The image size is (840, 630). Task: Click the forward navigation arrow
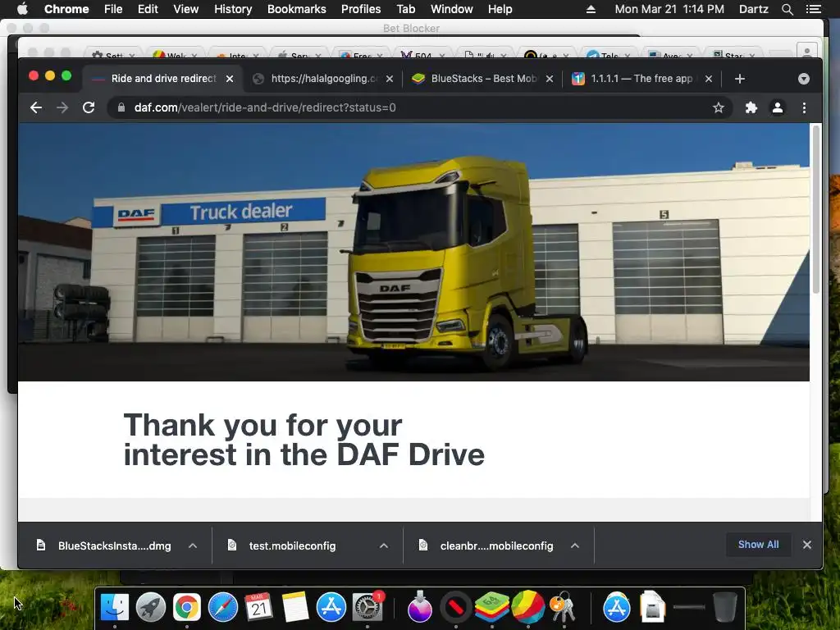pyautogui.click(x=62, y=107)
